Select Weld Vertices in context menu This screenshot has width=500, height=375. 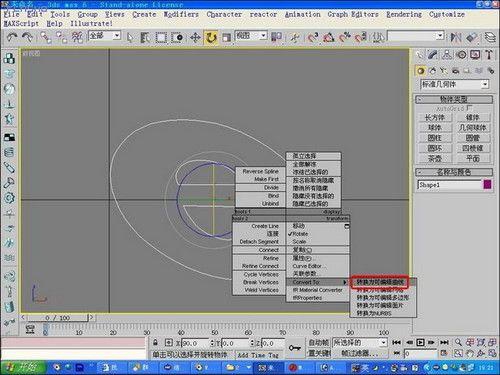click(261, 290)
